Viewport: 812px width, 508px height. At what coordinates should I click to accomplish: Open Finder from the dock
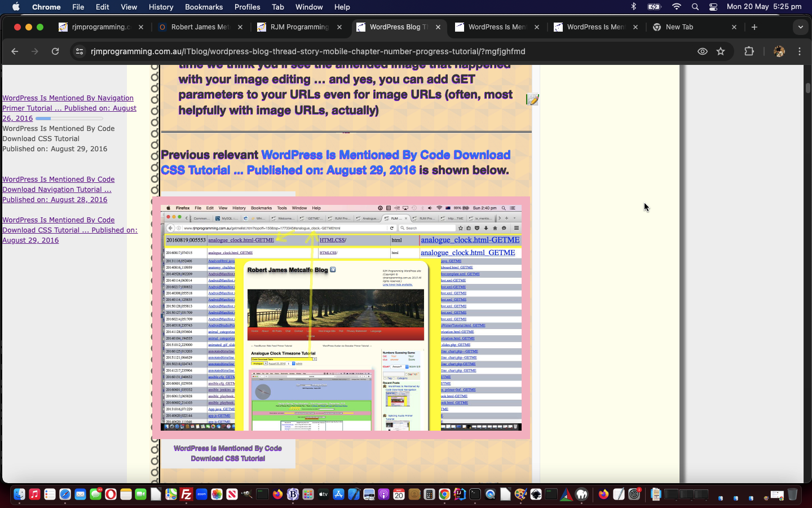[19, 494]
